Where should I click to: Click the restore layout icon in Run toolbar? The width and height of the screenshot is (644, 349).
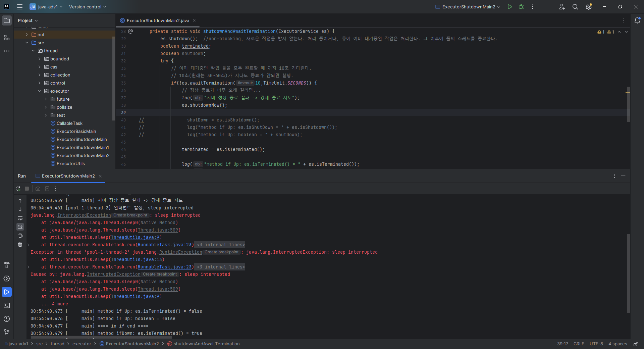[47, 189]
